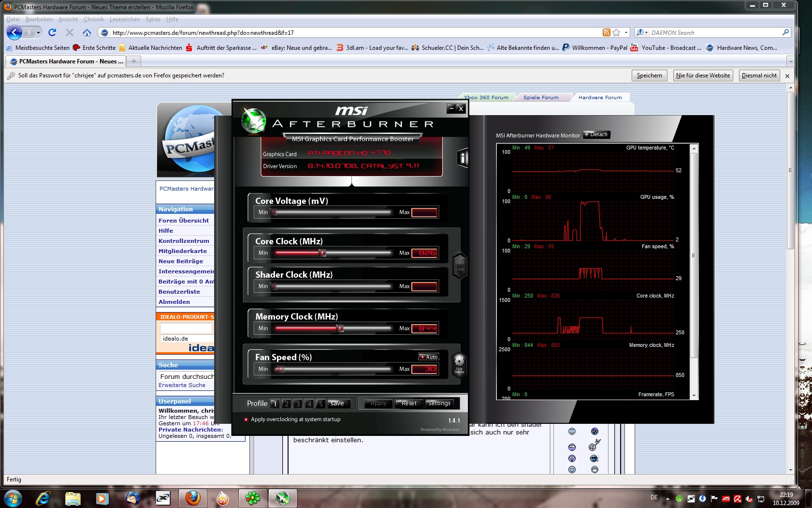Reload page with the refresh icon

coord(52,32)
